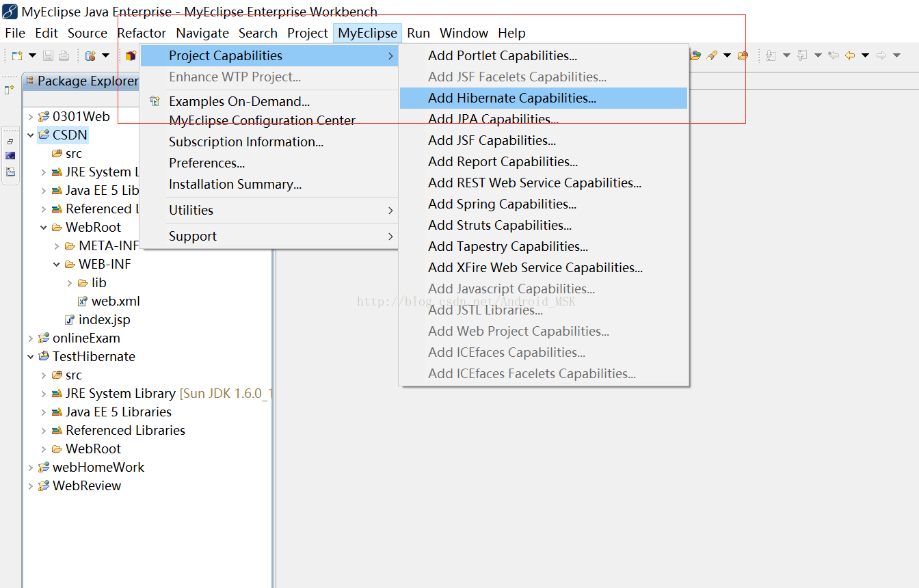The width and height of the screenshot is (919, 588).
Task: Open the Window menu
Action: click(x=464, y=33)
